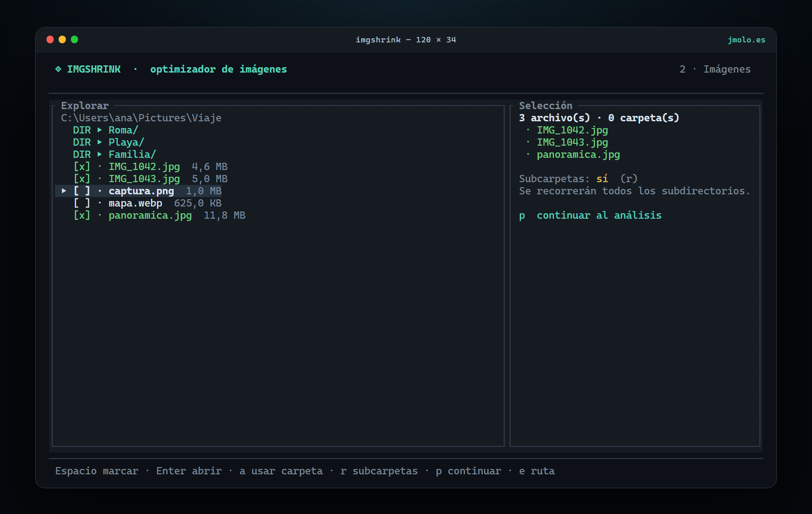Image resolution: width=812 pixels, height=514 pixels.
Task: Click panoramica.jpg in the Selección panel
Action: 578,154
